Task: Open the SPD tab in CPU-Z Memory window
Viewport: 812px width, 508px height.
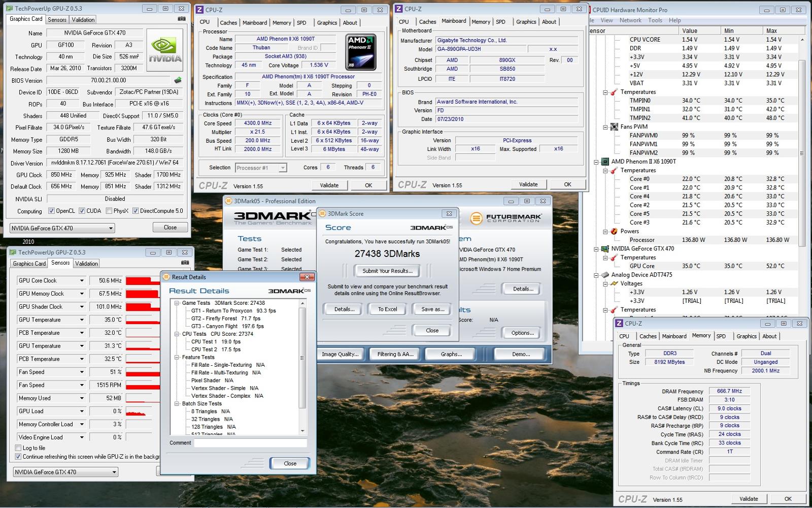Action: point(721,336)
